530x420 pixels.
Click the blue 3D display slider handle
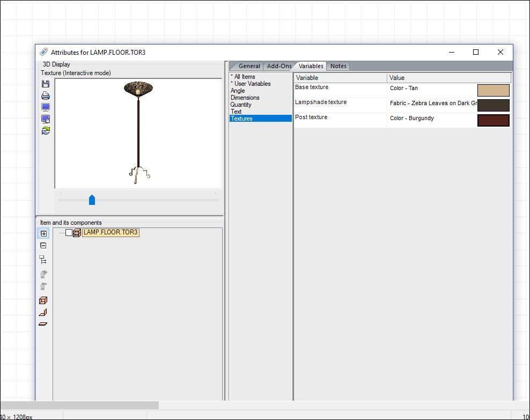click(x=92, y=200)
